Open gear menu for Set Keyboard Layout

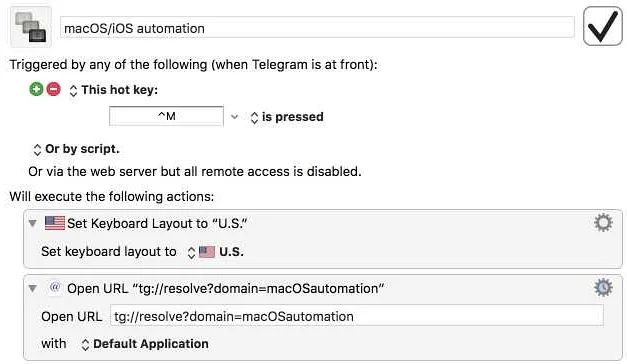[x=603, y=223]
